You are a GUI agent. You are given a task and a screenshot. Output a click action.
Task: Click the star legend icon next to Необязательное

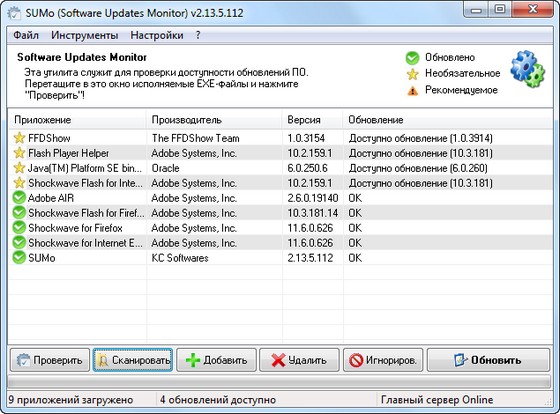click(412, 74)
